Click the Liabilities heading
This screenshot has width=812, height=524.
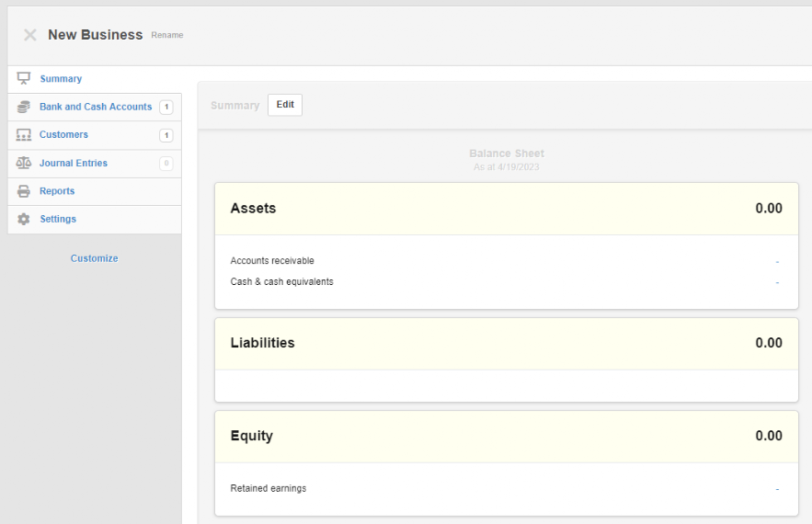pos(263,343)
